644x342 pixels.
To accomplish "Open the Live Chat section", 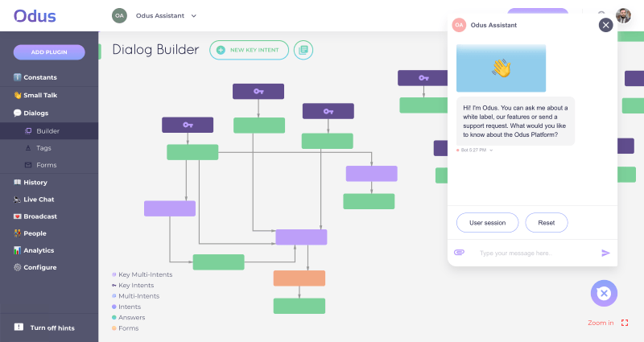I will coord(39,199).
